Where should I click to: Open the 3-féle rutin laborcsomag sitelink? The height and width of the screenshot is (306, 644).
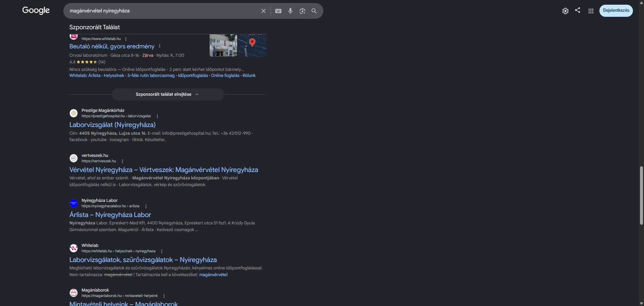click(x=151, y=76)
